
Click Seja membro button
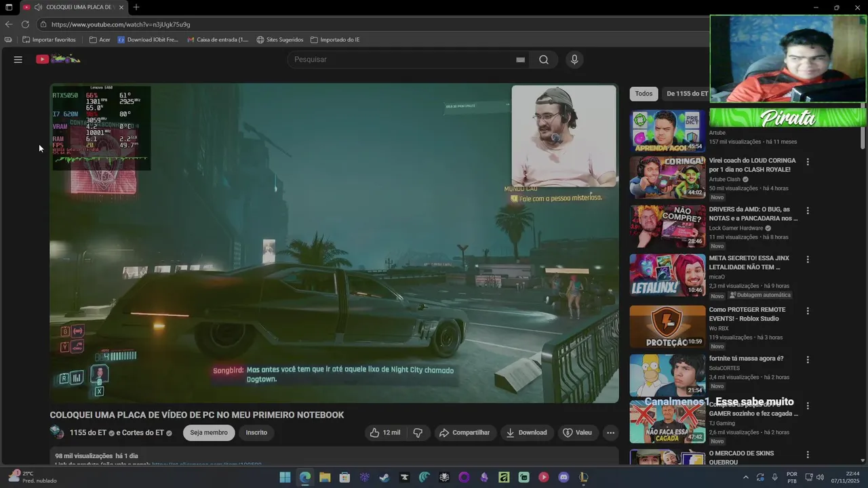pos(209,432)
